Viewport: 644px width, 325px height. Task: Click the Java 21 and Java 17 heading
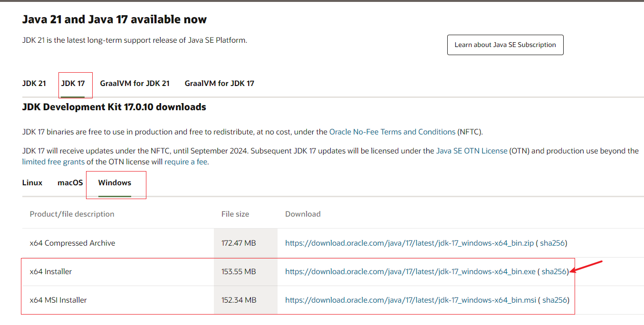(115, 19)
